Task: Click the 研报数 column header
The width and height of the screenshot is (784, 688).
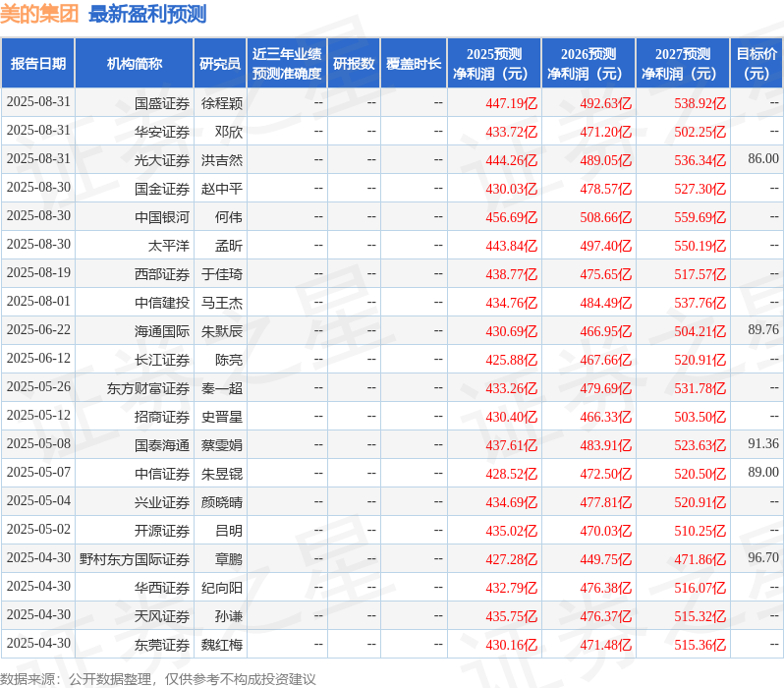Action: pos(354,64)
